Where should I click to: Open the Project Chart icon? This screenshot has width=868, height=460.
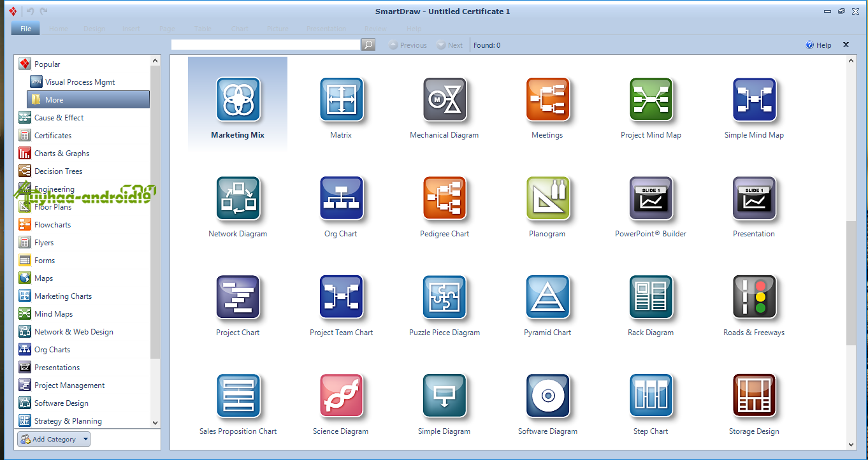pyautogui.click(x=238, y=297)
